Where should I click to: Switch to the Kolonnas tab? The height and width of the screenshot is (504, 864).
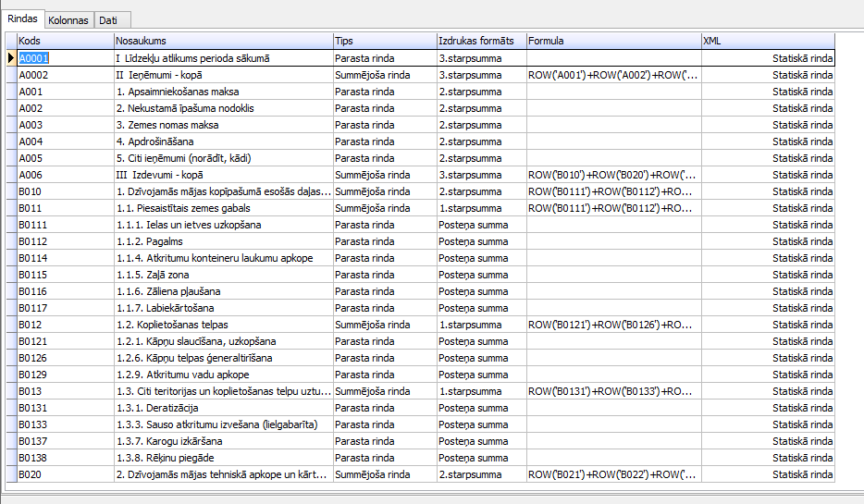pos(68,19)
